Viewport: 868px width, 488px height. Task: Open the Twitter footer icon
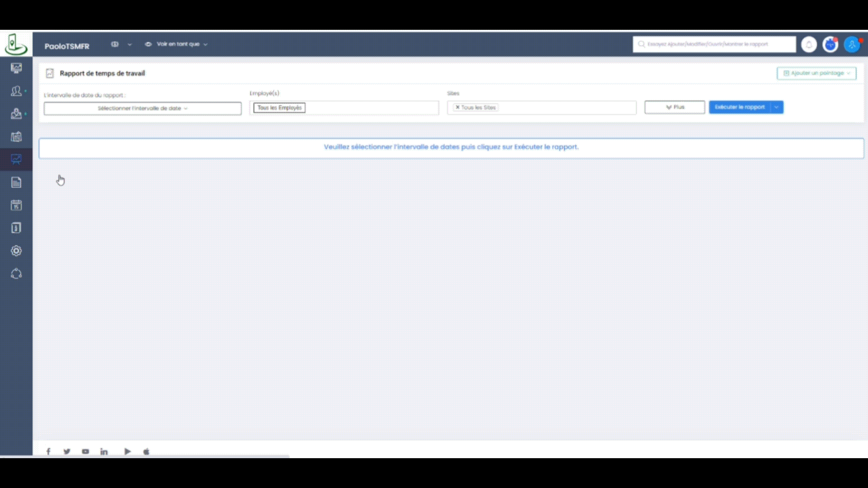click(x=67, y=451)
